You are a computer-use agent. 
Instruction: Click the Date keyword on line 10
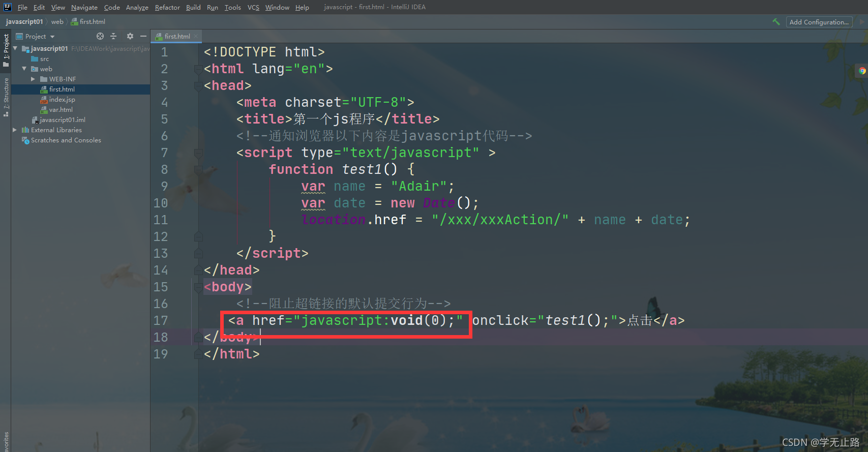pyautogui.click(x=439, y=203)
